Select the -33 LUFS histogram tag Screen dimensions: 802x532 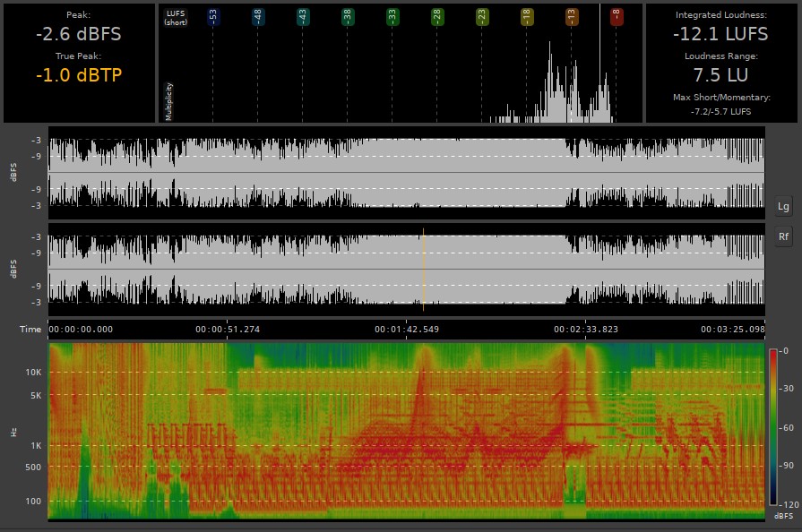point(392,16)
